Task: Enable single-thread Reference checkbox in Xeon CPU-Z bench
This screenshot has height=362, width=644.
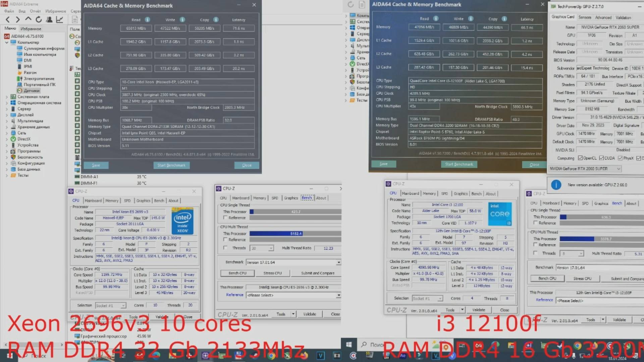Action: tap(225, 218)
